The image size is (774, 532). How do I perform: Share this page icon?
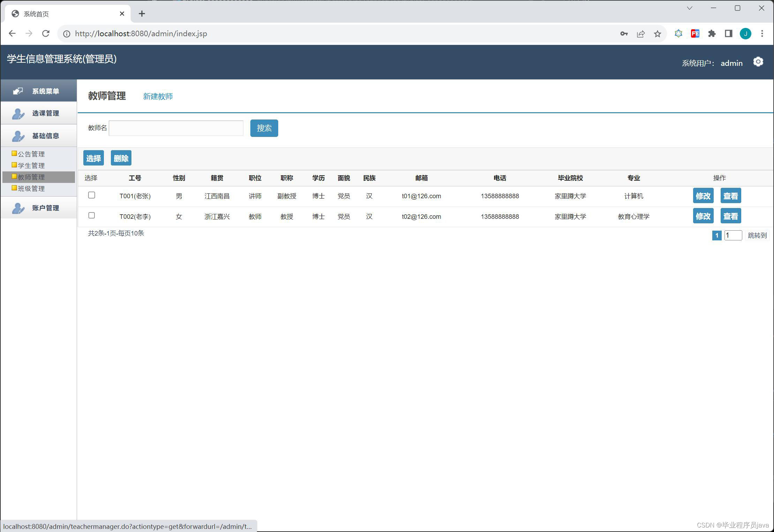point(640,34)
